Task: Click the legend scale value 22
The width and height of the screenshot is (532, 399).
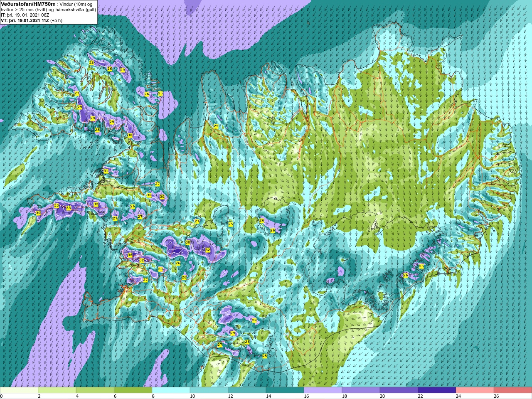Action: click(x=420, y=397)
